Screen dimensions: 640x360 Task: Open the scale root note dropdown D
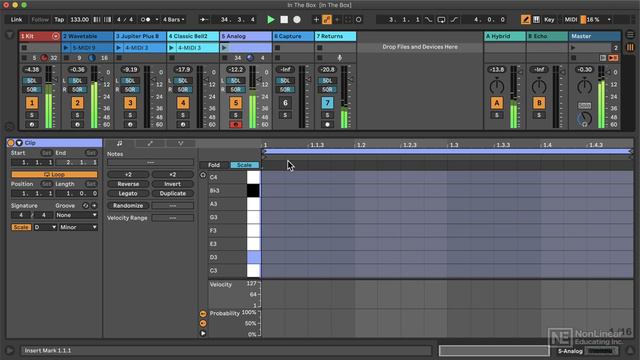click(45, 227)
